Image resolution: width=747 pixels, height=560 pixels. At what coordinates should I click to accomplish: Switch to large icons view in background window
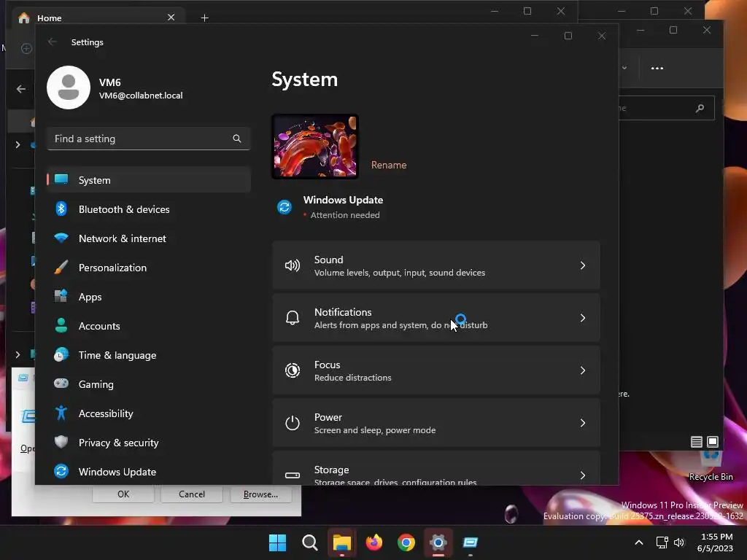(x=713, y=442)
